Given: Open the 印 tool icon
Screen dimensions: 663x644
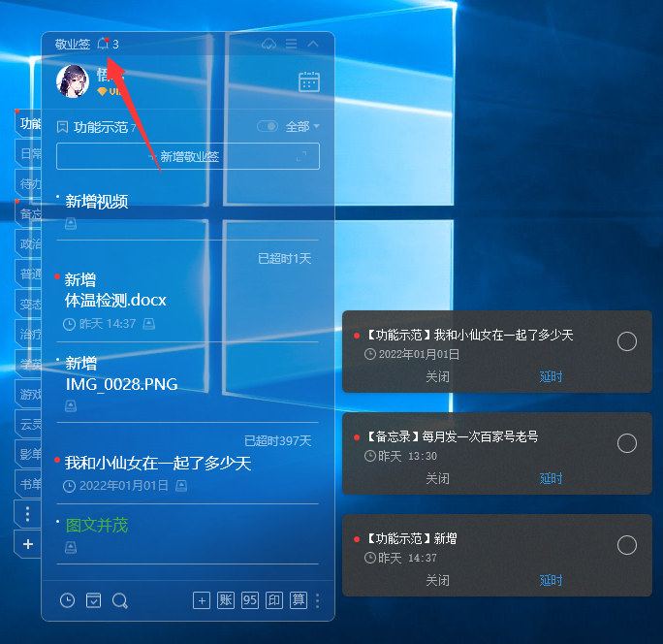Looking at the screenshot, I should [274, 600].
